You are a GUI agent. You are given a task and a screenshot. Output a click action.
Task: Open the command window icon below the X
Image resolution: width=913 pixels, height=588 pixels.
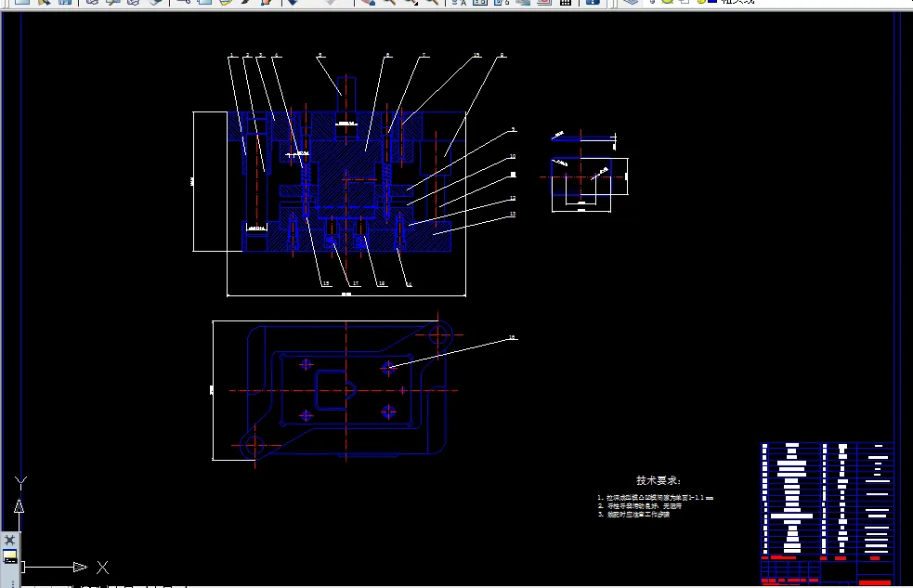[10, 556]
